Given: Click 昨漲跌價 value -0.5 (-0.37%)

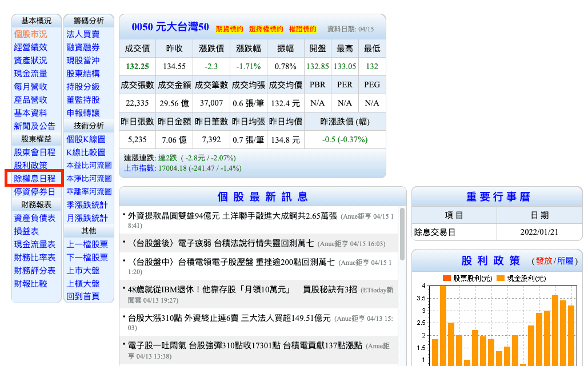Looking at the screenshot, I should [345, 140].
